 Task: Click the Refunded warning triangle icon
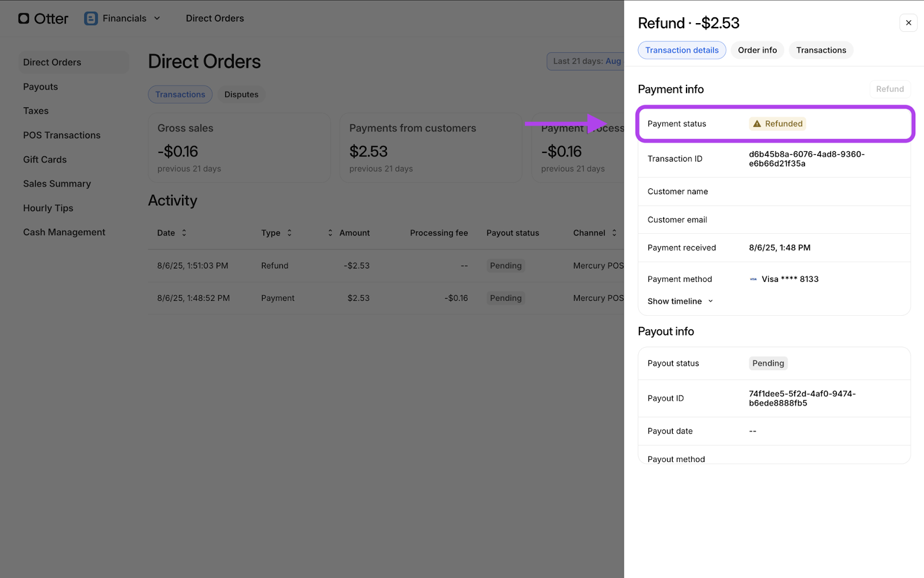coord(757,124)
